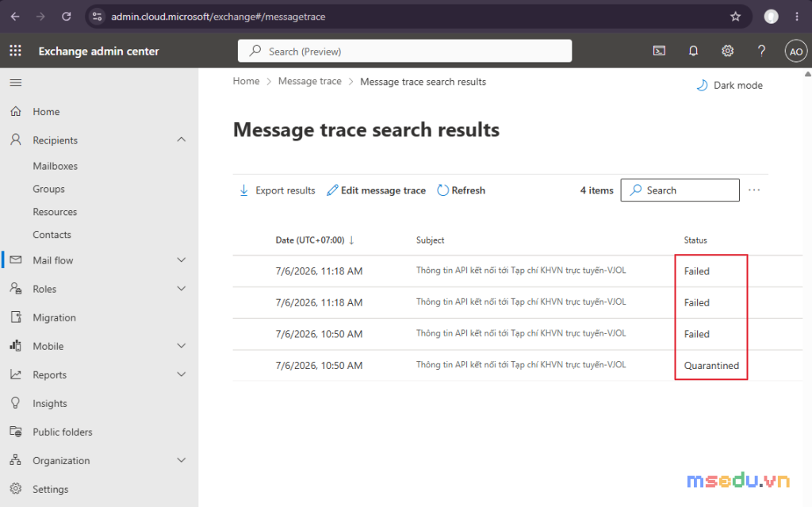View site information icon in address bar
Viewport: 812px width, 507px height.
pyautogui.click(x=97, y=17)
